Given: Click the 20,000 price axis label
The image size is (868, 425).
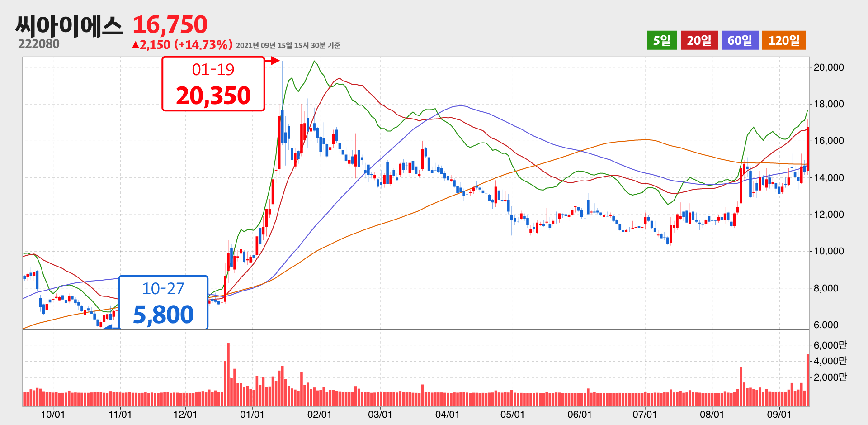Looking at the screenshot, I should coord(829,67).
